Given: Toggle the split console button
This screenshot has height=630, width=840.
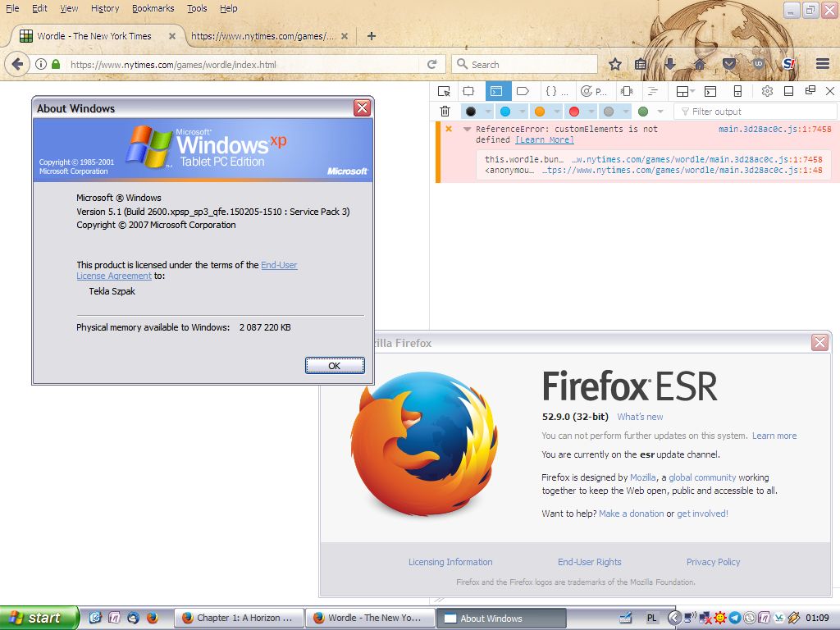Looking at the screenshot, I should tap(710, 91).
